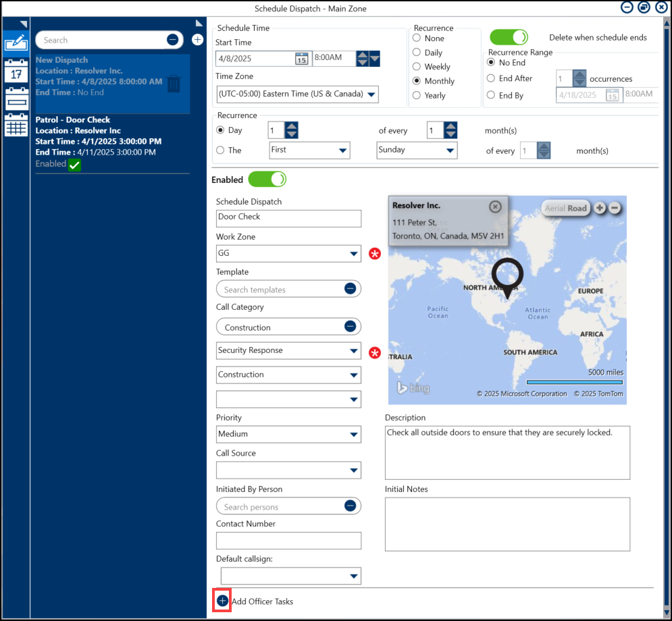Viewport: 672px width, 621px height.
Task: Select the month grid view icon in sidebar
Action: (16, 126)
